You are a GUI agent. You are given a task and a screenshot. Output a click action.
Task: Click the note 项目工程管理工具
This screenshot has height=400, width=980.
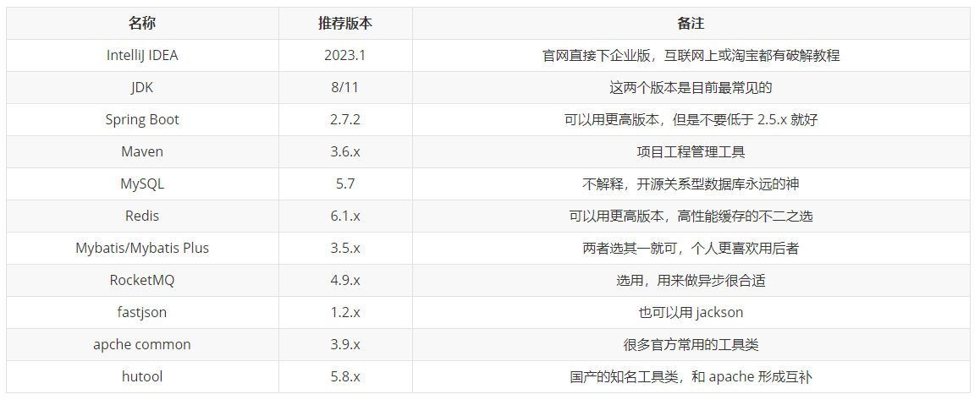pyautogui.click(x=691, y=152)
